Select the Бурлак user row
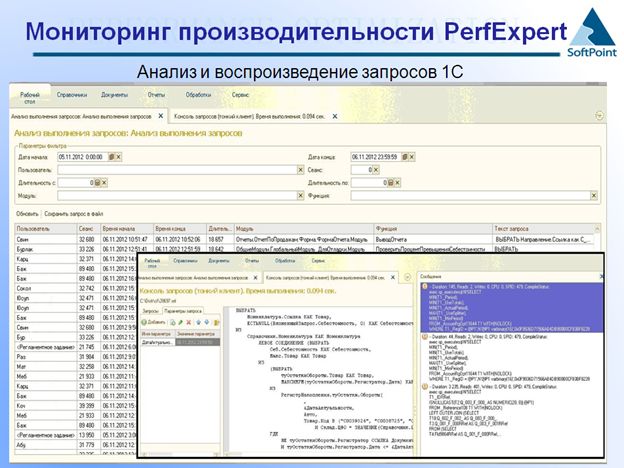624x468 pixels. pyautogui.click(x=304, y=249)
